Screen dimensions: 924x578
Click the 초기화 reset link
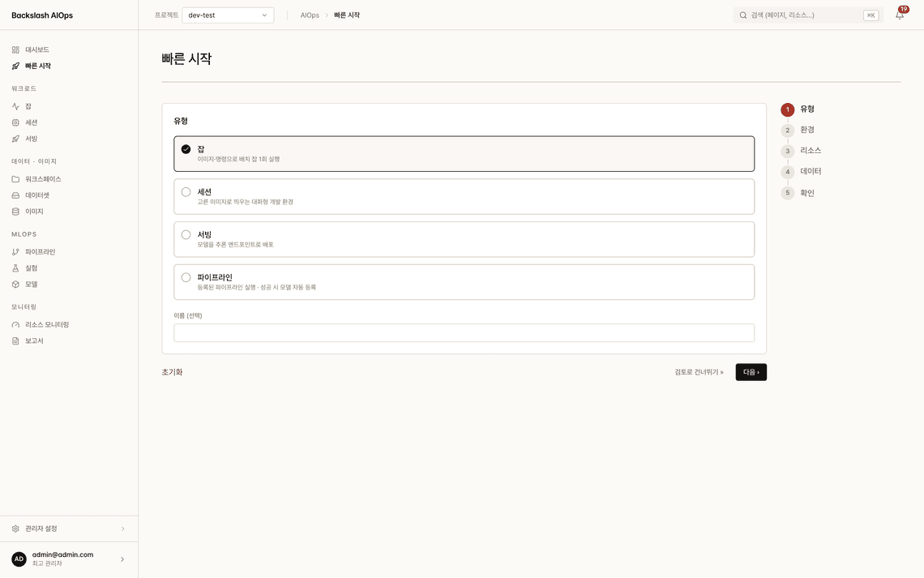[x=172, y=372]
